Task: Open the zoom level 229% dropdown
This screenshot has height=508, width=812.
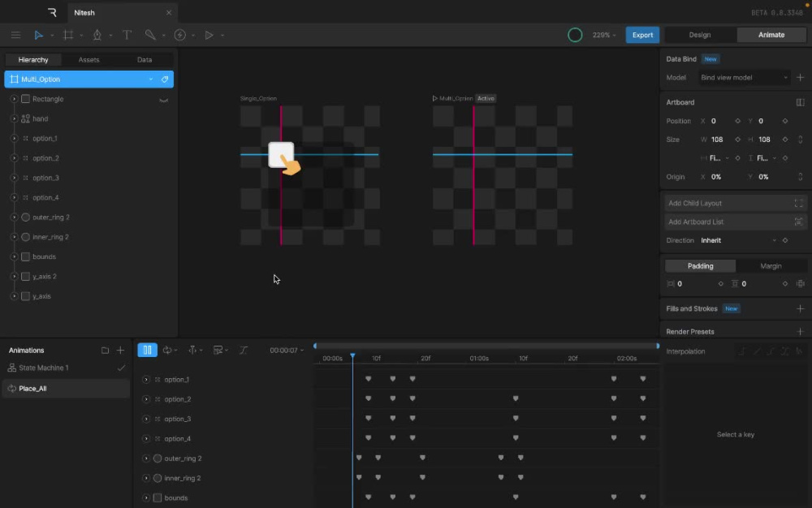Action: tap(604, 35)
